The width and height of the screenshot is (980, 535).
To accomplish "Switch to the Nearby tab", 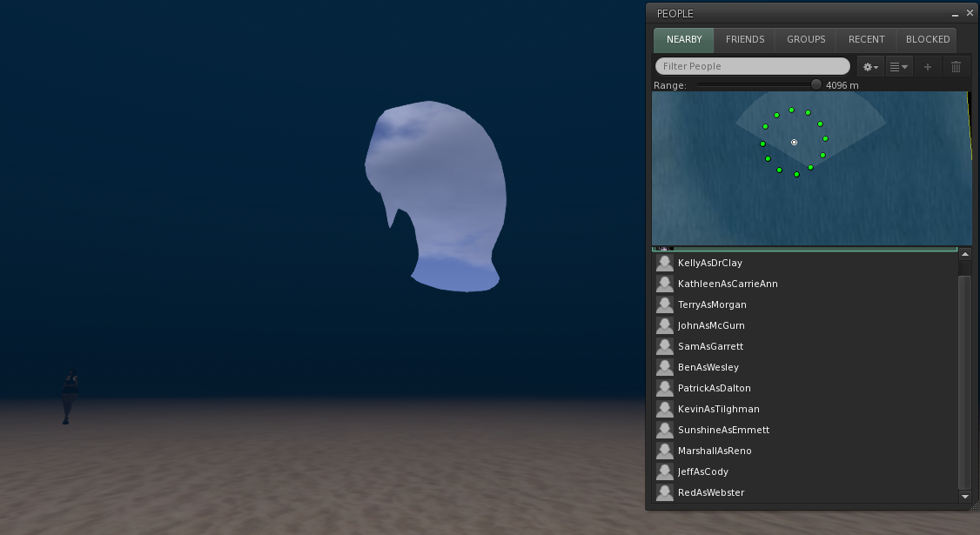I will [684, 39].
